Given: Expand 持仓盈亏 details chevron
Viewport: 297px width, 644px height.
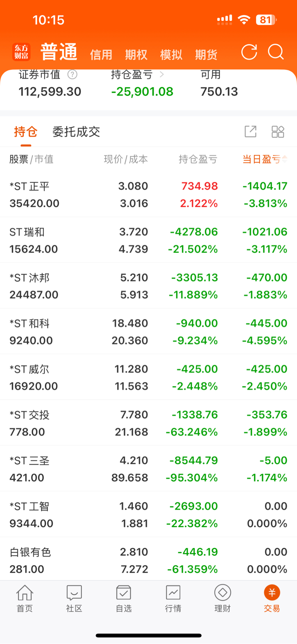Looking at the screenshot, I should [x=162, y=74].
